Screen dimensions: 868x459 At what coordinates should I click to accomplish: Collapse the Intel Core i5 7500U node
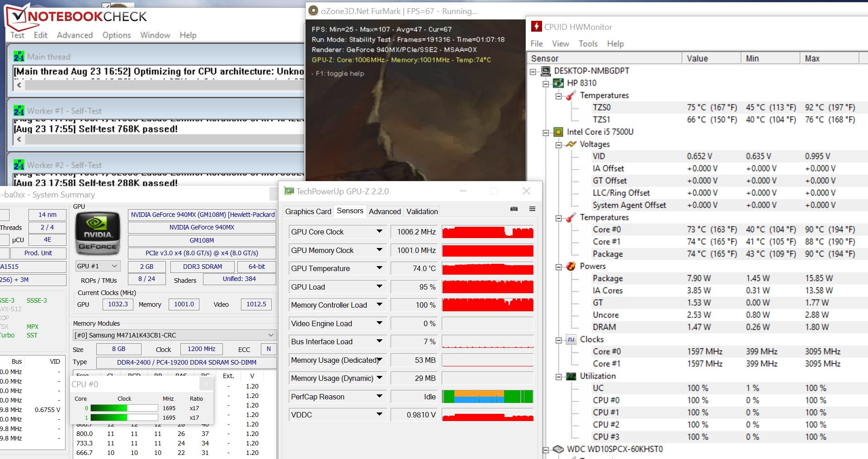click(546, 132)
